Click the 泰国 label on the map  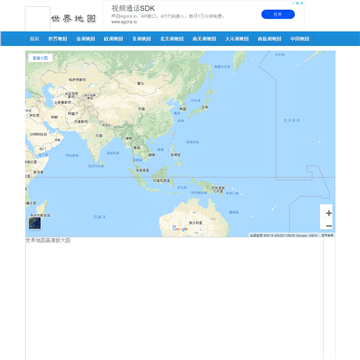pyautogui.click(x=137, y=147)
